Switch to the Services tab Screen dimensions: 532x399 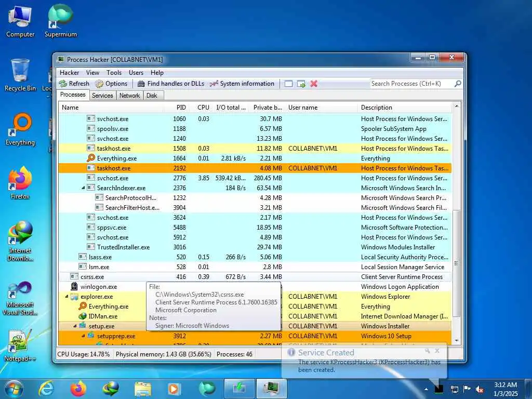point(102,96)
